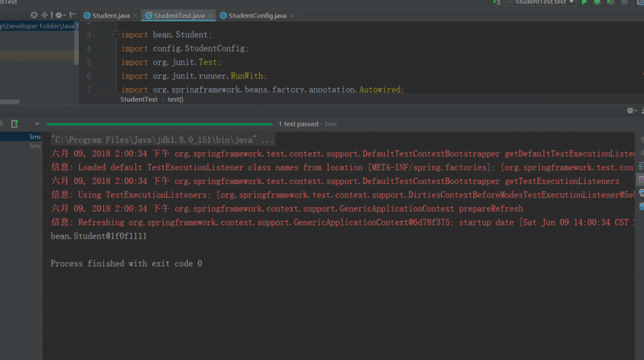This screenshot has width=644, height=360.
Task: Close the Student.java editor tab
Action: coord(135,15)
